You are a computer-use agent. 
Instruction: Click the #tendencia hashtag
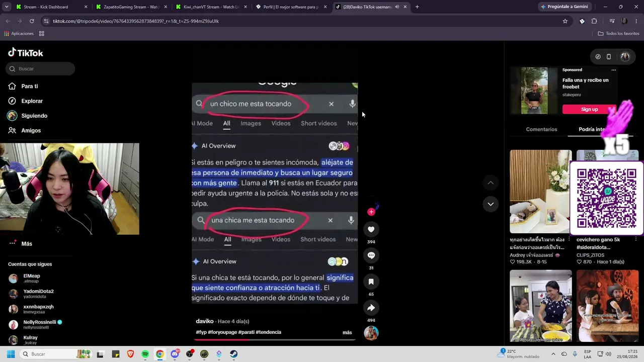[269, 332]
